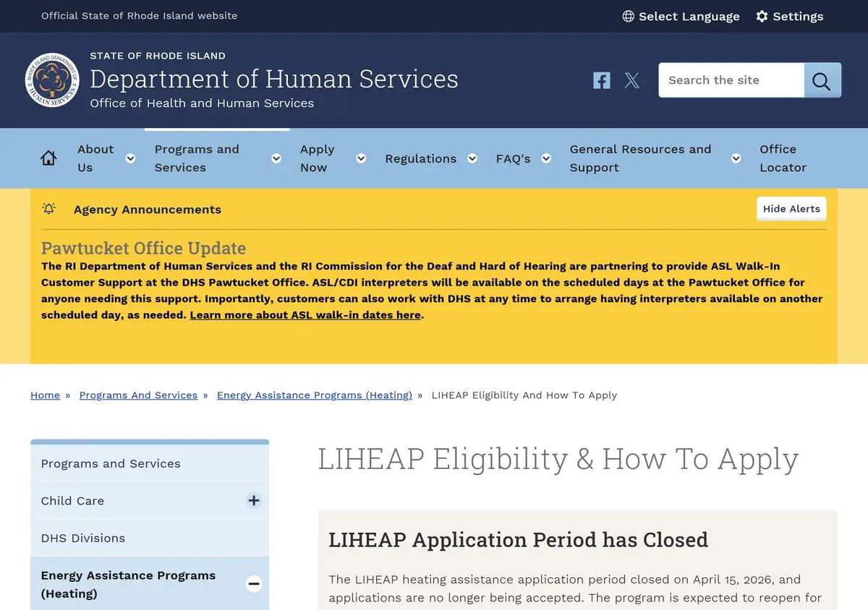
Task: Expand the FAQ's submenu chevron
Action: 547,158
